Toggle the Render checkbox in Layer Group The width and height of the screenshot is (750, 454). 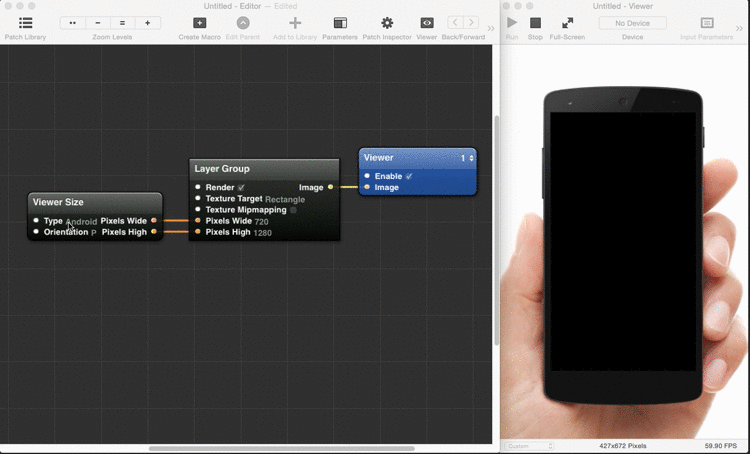pyautogui.click(x=241, y=188)
